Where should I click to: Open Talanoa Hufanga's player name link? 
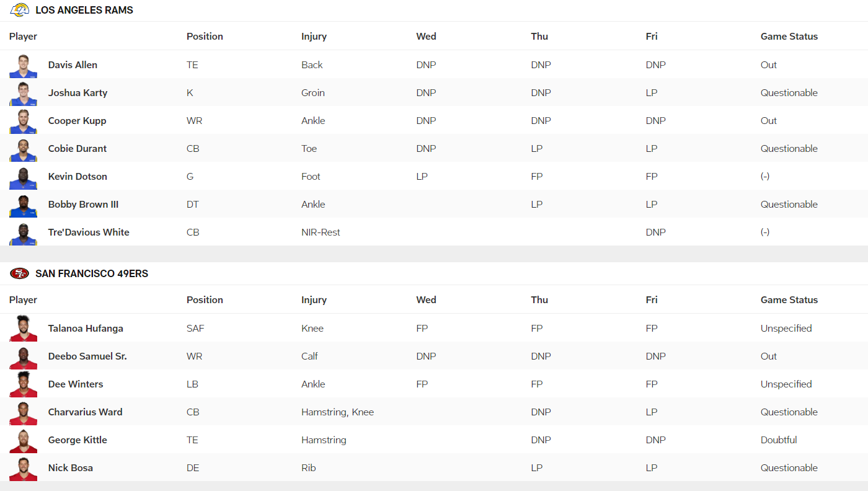[x=86, y=329]
